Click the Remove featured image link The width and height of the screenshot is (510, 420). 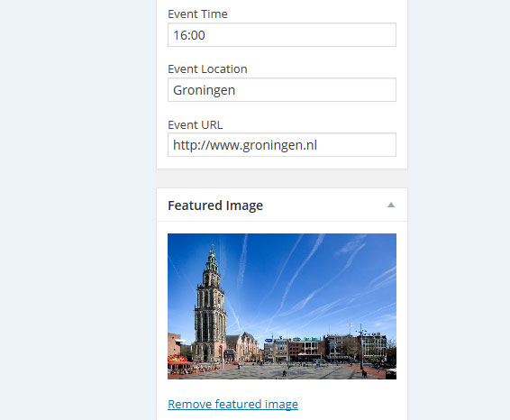(x=232, y=404)
